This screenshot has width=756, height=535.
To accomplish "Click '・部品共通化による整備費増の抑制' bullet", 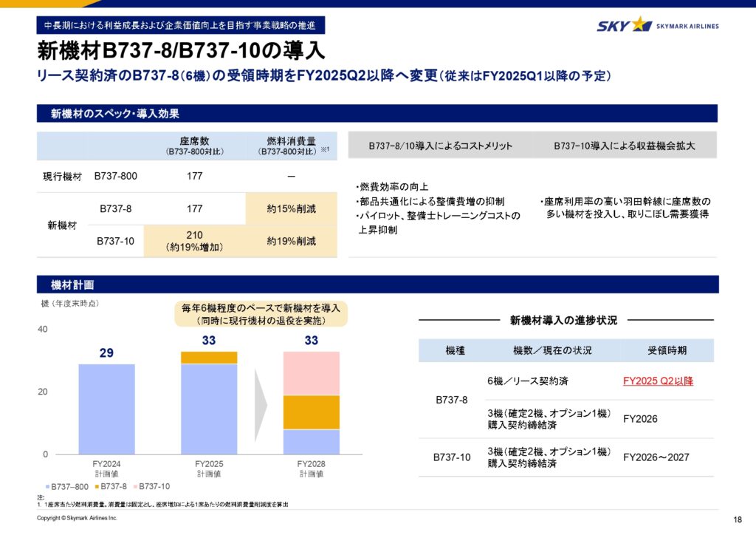I will point(430,201).
